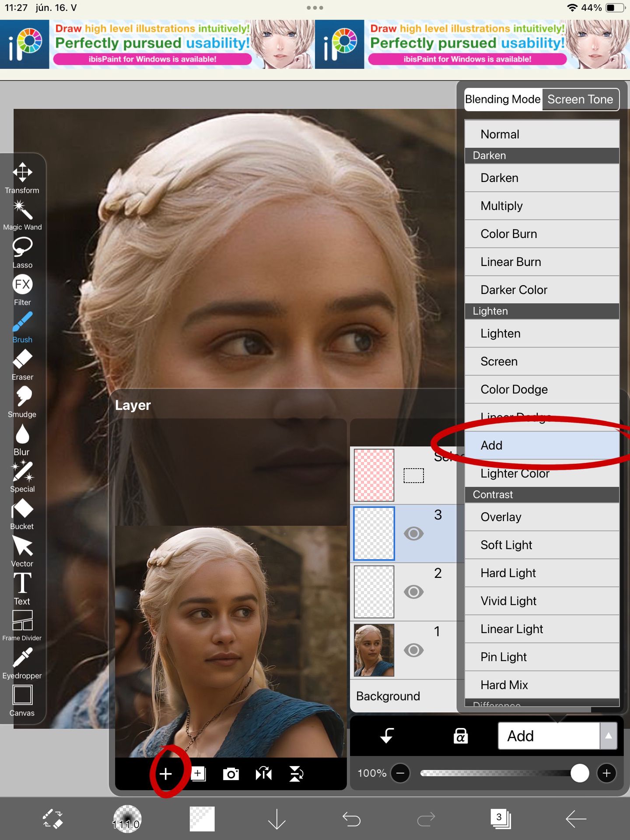The height and width of the screenshot is (840, 630).
Task: Tap the blend dropdown arrow
Action: [x=609, y=736]
